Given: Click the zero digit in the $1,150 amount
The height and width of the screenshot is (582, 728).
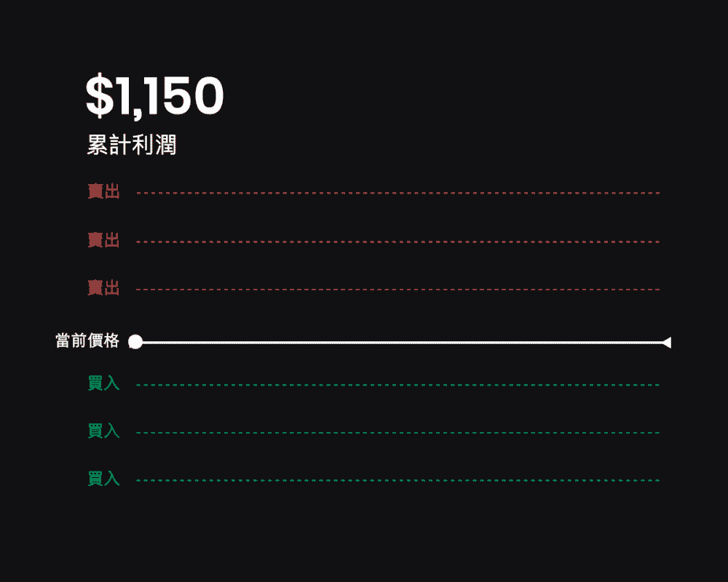Looking at the screenshot, I should [x=206, y=95].
